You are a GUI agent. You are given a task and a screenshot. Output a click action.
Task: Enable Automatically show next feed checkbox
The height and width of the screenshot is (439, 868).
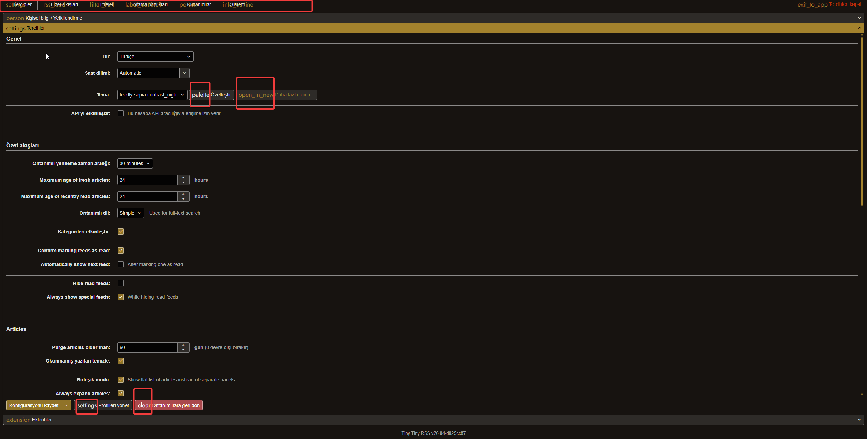pyautogui.click(x=121, y=264)
